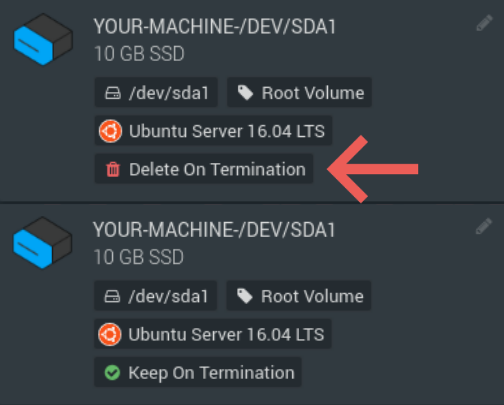The height and width of the screenshot is (405, 504).
Task: Click the tag icon beside second Root Volume
Action: [x=245, y=296]
